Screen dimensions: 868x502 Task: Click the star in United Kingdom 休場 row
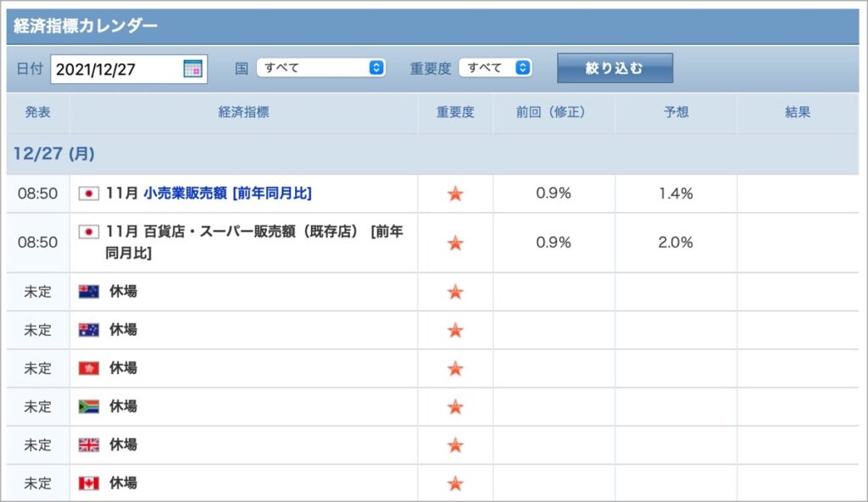click(x=455, y=445)
